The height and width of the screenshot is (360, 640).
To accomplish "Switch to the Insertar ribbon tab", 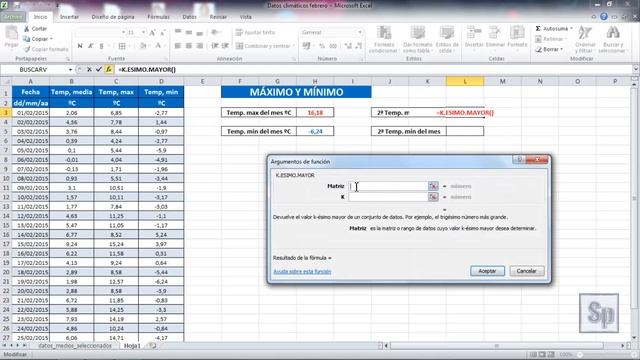I will [x=69, y=17].
